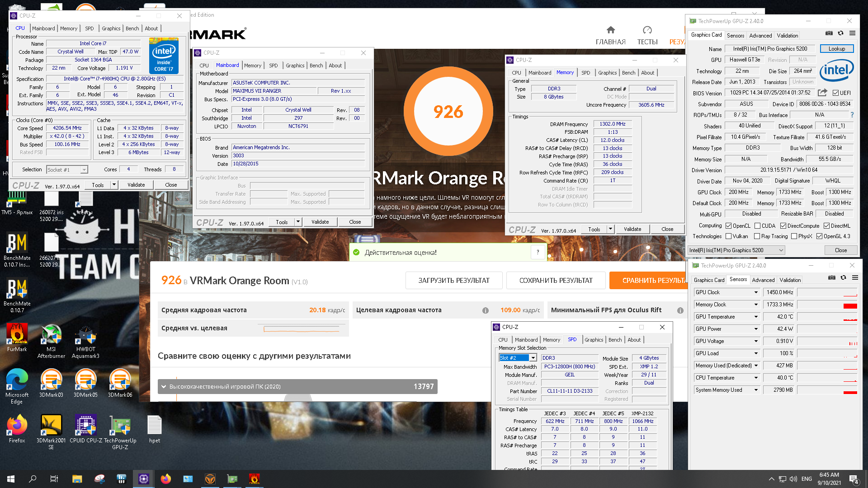868x488 pixels.
Task: Toggle DirectCompute checkbox in GPU-Z
Action: tap(783, 226)
